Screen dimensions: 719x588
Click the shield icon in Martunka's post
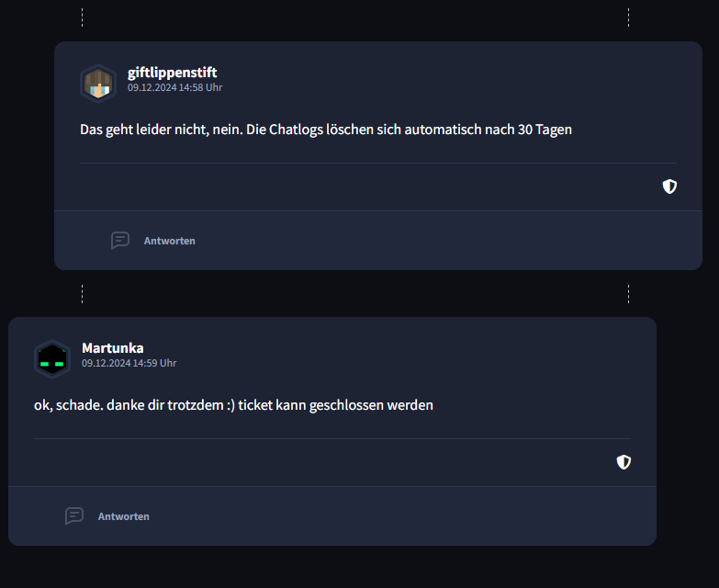point(624,462)
